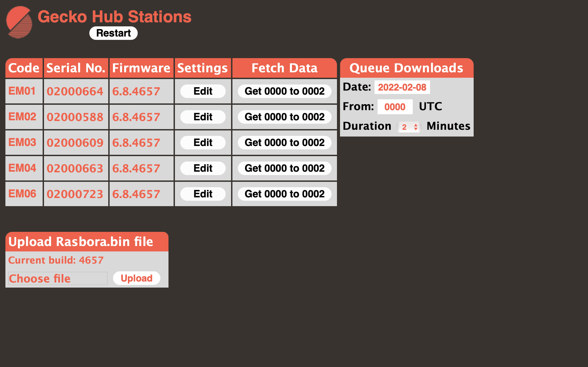Screen dimensions: 588x367
Task: Select serial number 02000663
Action: [x=75, y=168]
